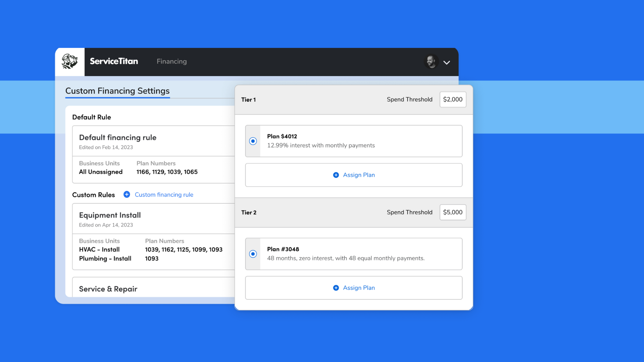Click the ServiceTitan brand wordmark
This screenshot has width=644, height=362.
click(114, 62)
